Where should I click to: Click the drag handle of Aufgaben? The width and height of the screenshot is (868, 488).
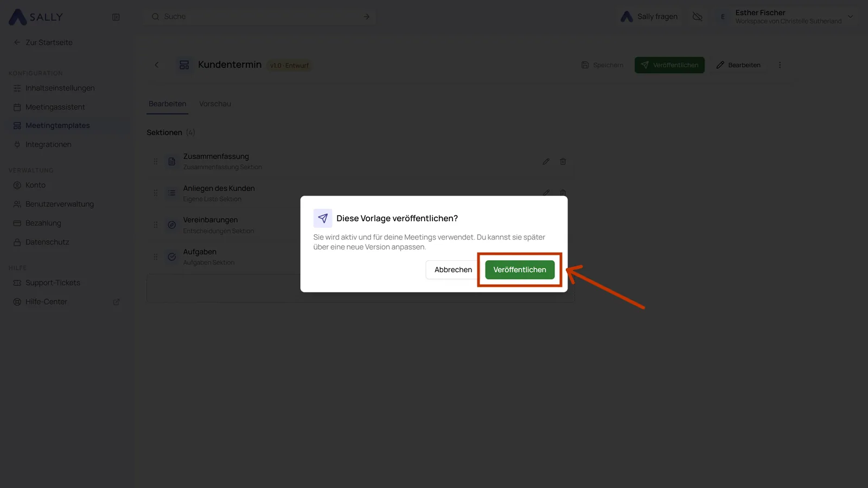pyautogui.click(x=156, y=257)
